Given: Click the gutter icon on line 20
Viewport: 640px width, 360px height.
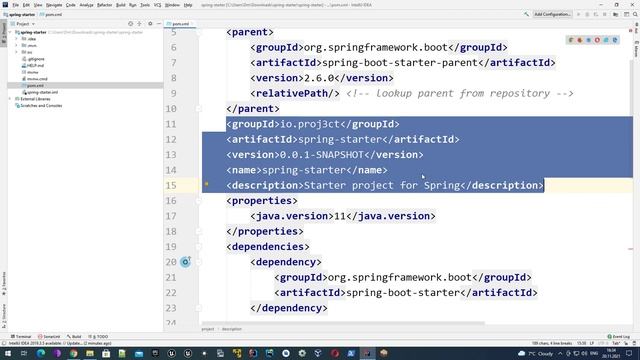Looking at the screenshot, I should (185, 262).
